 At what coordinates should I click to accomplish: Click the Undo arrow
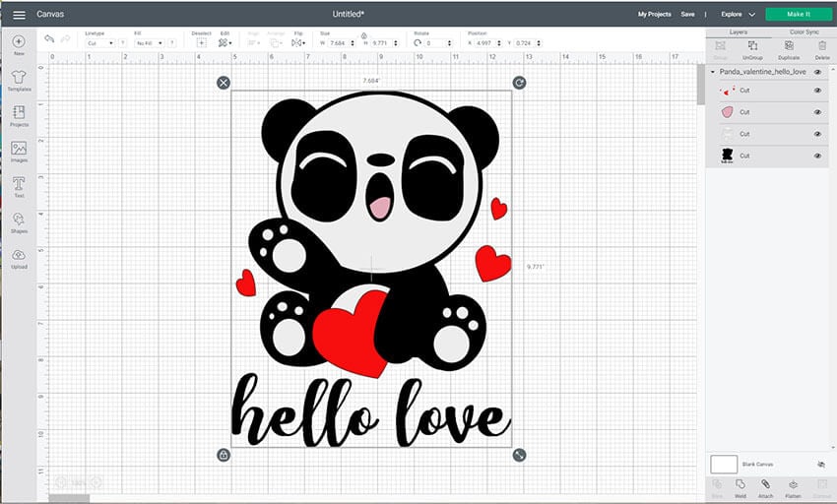click(49, 39)
